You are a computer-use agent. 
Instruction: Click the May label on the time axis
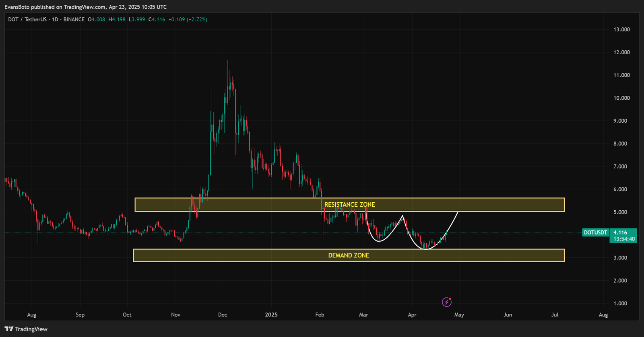coord(459,314)
